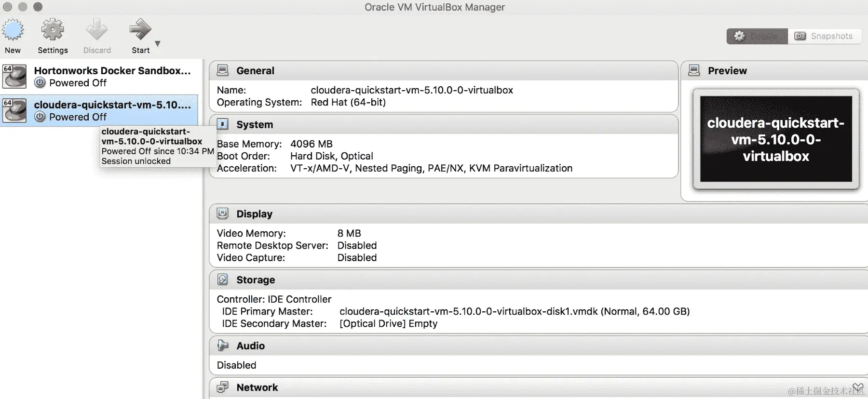Image resolution: width=868 pixels, height=399 pixels.
Task: Start the selected virtual machine
Action: (140, 30)
